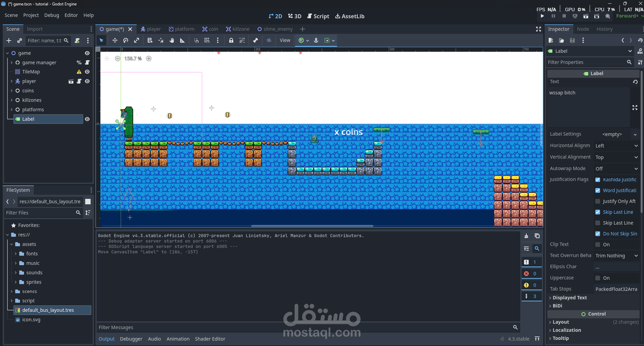Activate the Rotate Mode tool
This screenshot has width=644, height=346.
click(125, 40)
